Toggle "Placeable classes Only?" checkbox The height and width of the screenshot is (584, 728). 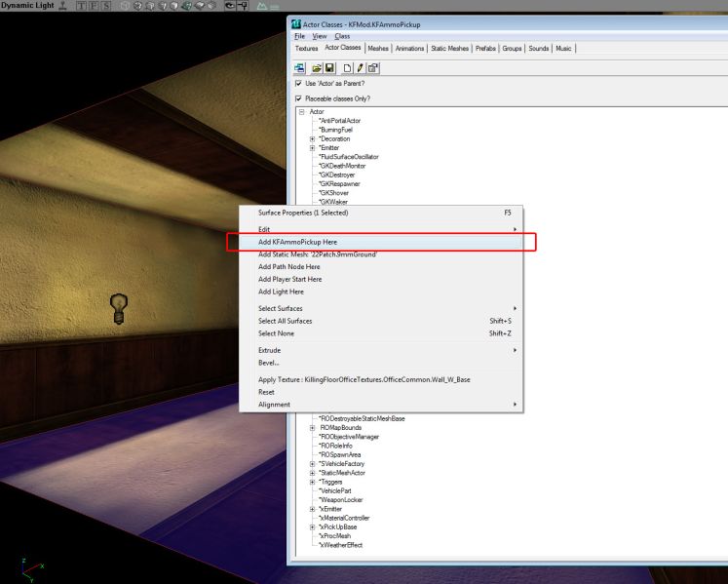pos(298,98)
